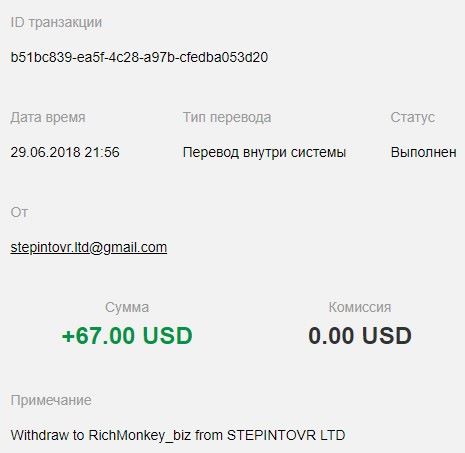This screenshot has height=453, width=465.
Task: Select the transaction ID b51bc839 value
Action: (139, 57)
